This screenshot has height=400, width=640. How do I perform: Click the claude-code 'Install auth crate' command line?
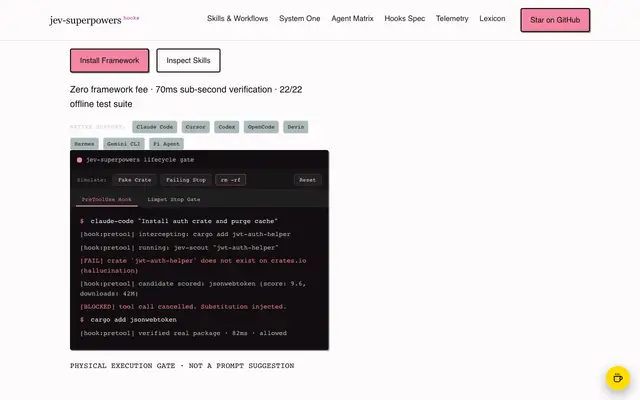pos(179,221)
